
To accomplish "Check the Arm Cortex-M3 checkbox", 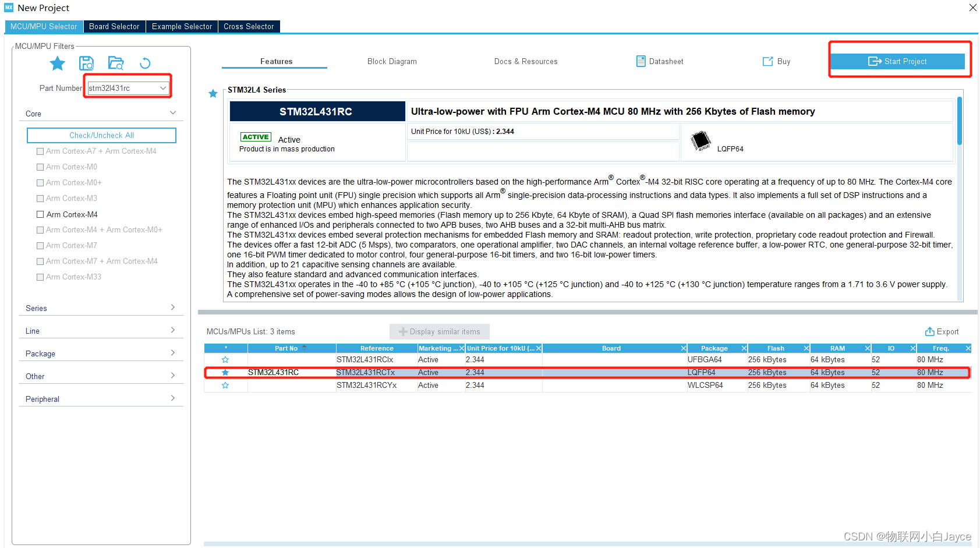I will [x=40, y=199].
